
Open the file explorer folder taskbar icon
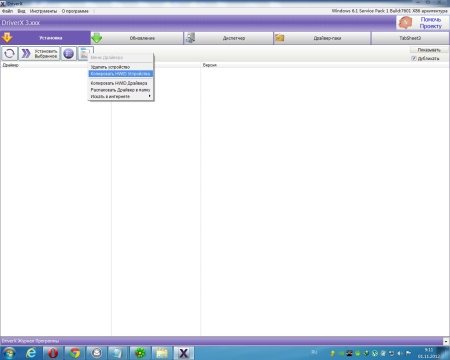tap(162, 353)
